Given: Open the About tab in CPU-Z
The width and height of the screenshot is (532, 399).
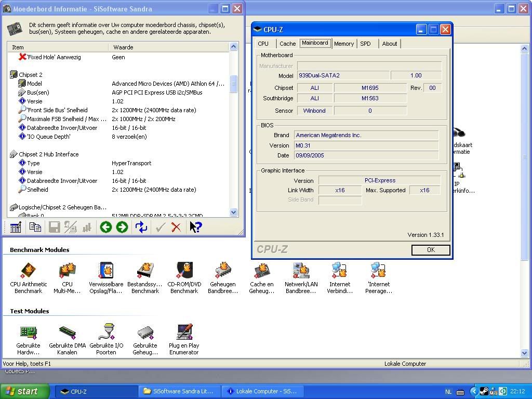Looking at the screenshot, I should tap(390, 44).
